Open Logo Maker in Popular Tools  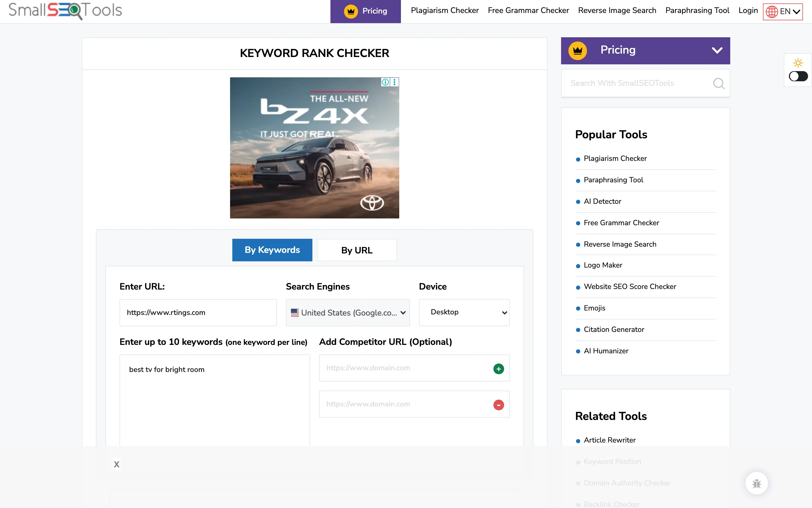coord(603,265)
